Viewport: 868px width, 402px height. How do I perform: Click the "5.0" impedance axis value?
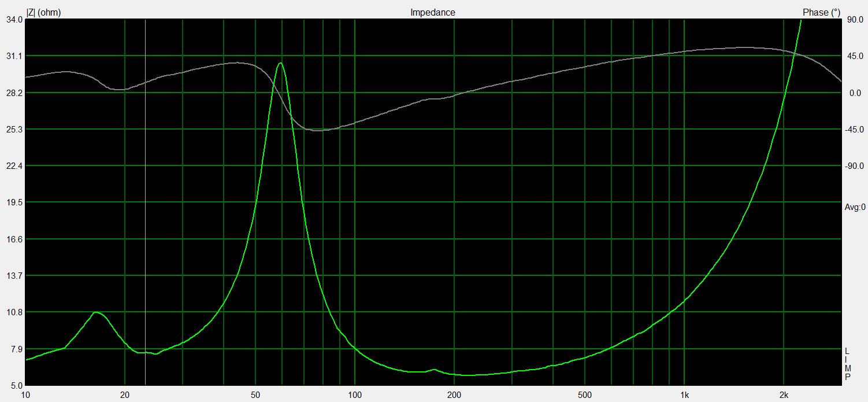pyautogui.click(x=16, y=385)
